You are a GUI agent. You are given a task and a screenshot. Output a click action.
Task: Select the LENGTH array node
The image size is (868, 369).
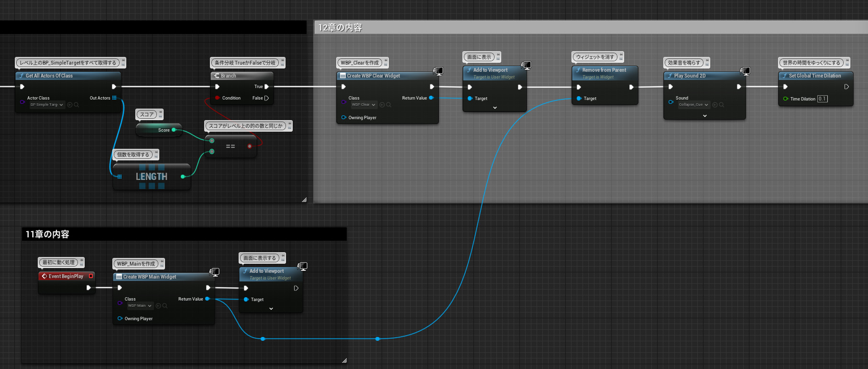[152, 177]
